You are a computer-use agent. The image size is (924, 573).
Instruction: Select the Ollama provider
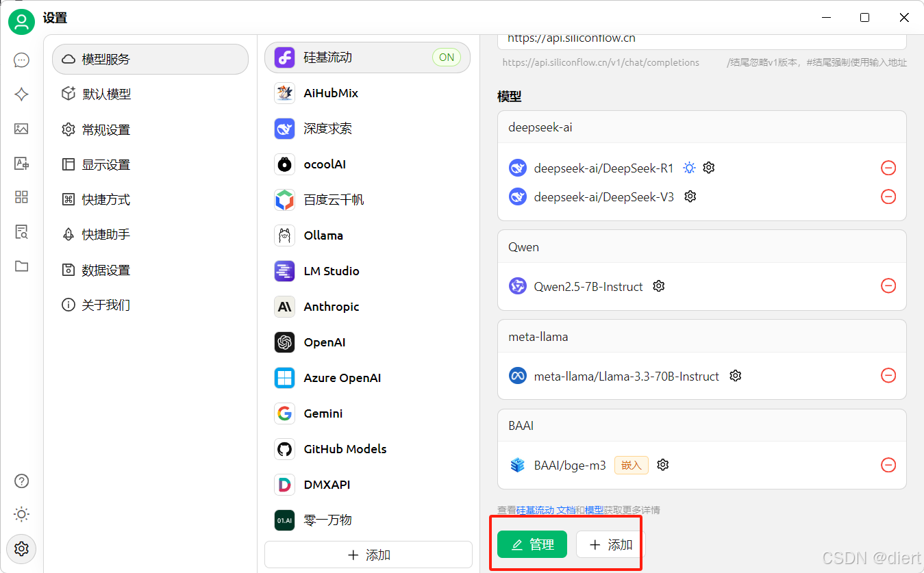[368, 235]
